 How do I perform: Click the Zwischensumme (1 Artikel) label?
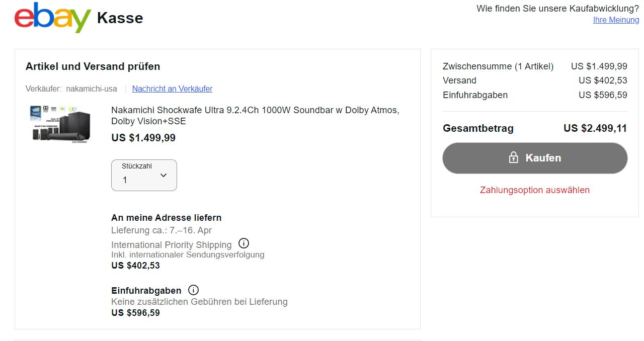pos(498,66)
